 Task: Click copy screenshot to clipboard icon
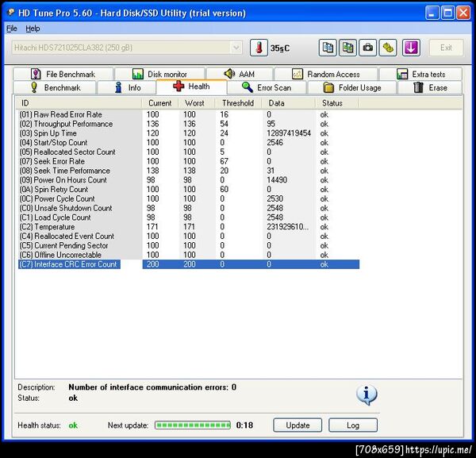pyautogui.click(x=347, y=48)
